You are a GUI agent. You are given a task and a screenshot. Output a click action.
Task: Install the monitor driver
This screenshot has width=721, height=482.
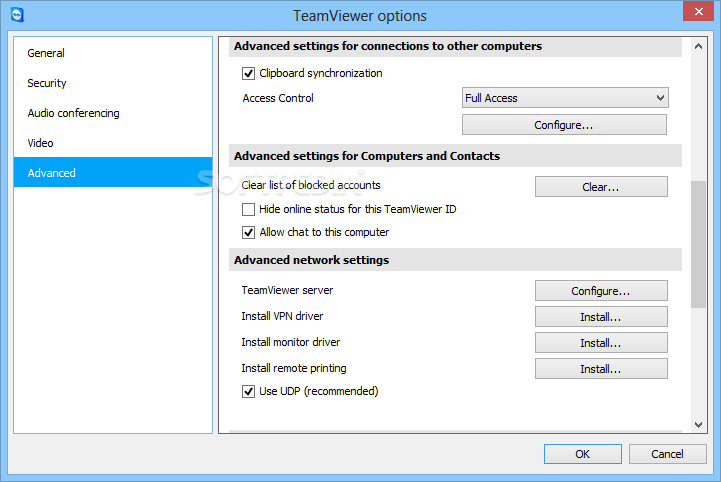coord(600,343)
